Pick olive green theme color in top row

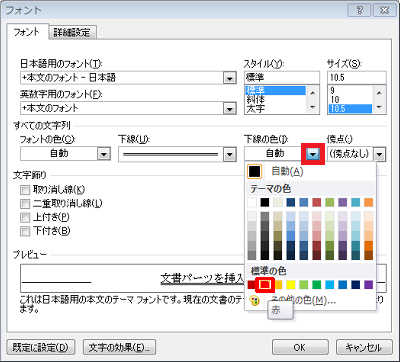[x=330, y=202]
